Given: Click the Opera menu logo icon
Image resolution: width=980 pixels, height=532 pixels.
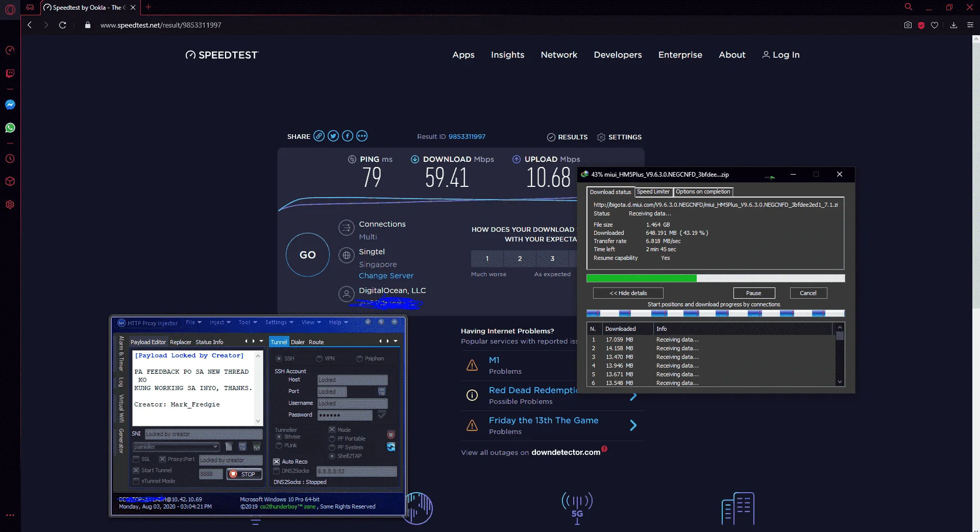Looking at the screenshot, I should click(x=10, y=9).
